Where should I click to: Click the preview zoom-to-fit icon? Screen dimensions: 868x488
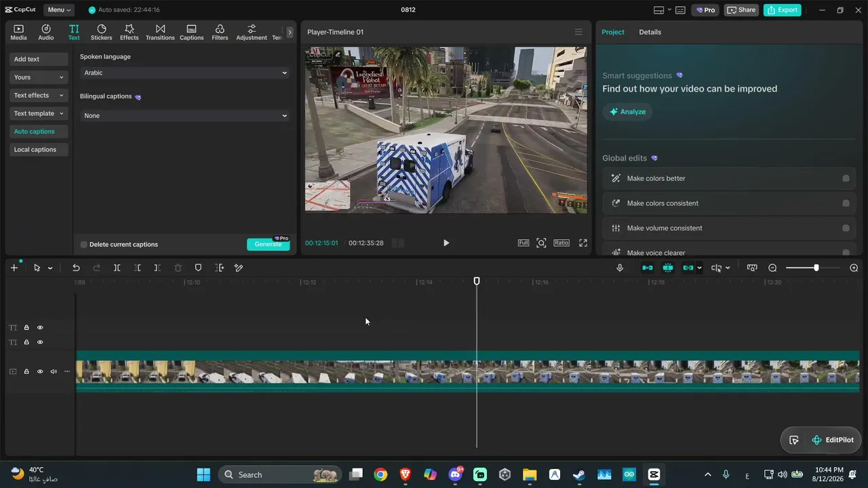(541, 243)
